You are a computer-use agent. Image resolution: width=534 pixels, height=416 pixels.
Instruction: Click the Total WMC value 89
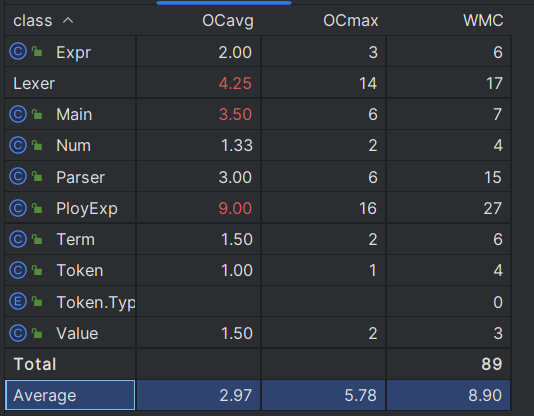click(x=491, y=364)
